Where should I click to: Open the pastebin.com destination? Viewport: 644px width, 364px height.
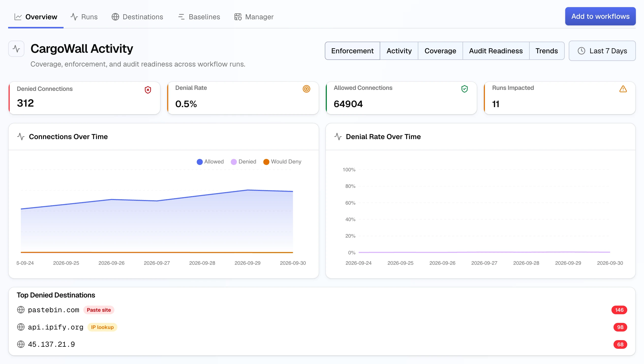coord(54,310)
